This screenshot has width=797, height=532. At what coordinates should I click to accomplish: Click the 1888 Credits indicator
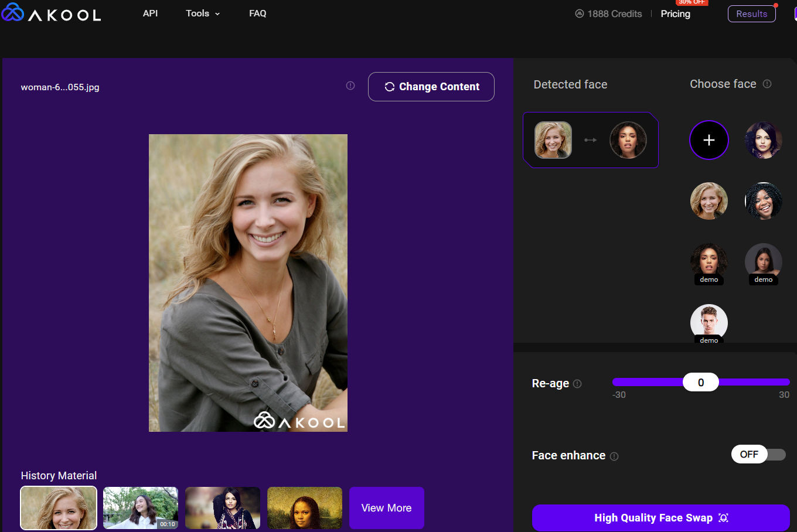pyautogui.click(x=608, y=14)
